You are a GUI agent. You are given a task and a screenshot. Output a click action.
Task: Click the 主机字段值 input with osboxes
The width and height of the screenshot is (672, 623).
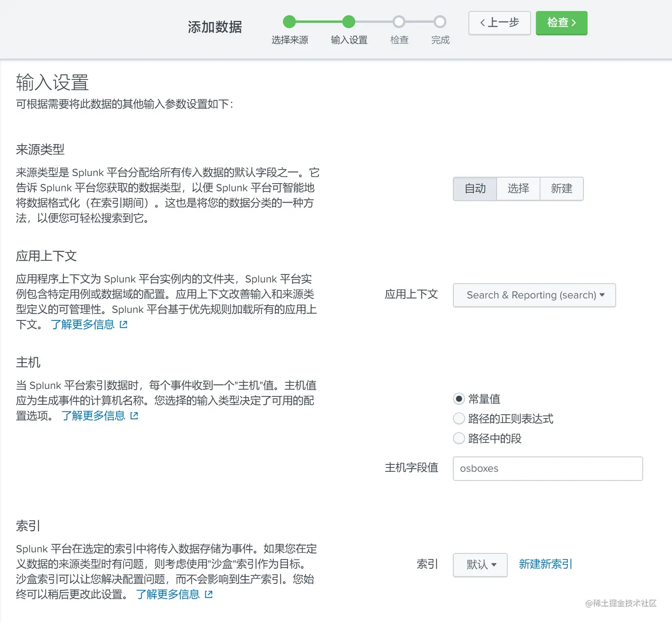[x=548, y=468]
